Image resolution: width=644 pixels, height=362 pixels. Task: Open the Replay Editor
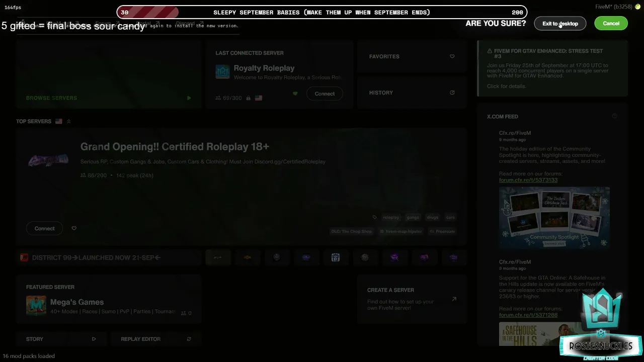tap(156, 339)
